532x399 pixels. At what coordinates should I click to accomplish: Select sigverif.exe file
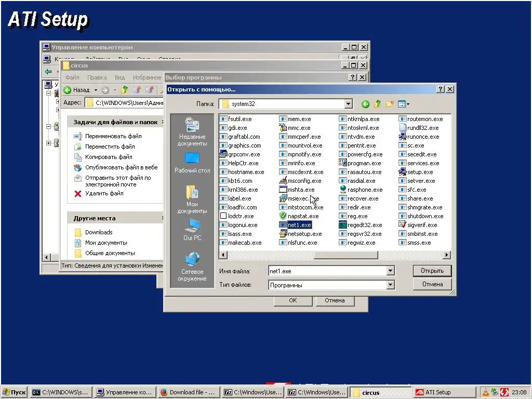click(418, 225)
